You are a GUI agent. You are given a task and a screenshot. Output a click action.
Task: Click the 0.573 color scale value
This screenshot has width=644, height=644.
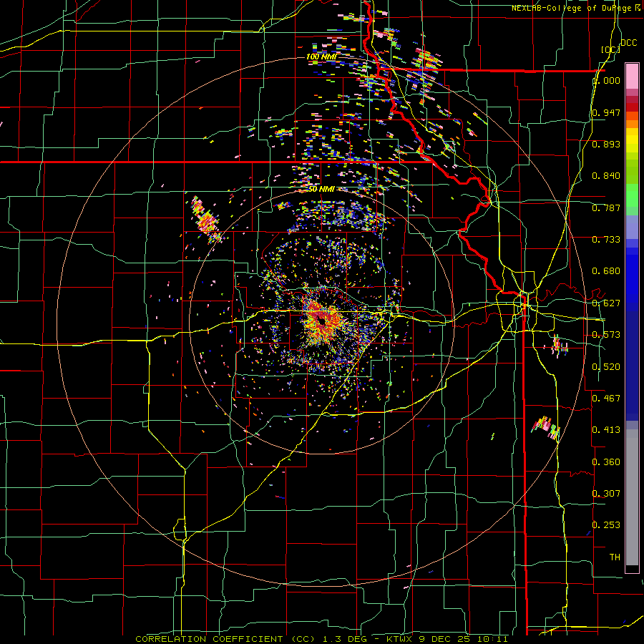[606, 335]
